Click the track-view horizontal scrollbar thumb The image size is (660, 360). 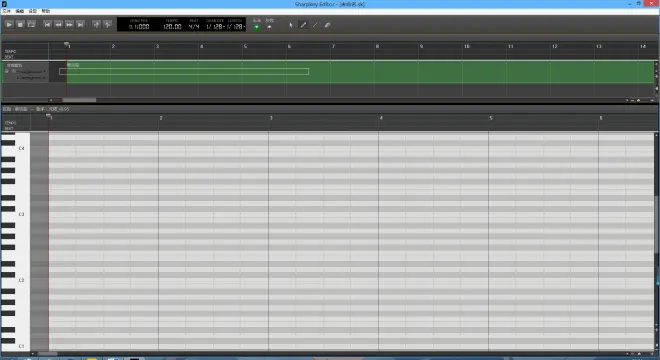click(x=79, y=100)
